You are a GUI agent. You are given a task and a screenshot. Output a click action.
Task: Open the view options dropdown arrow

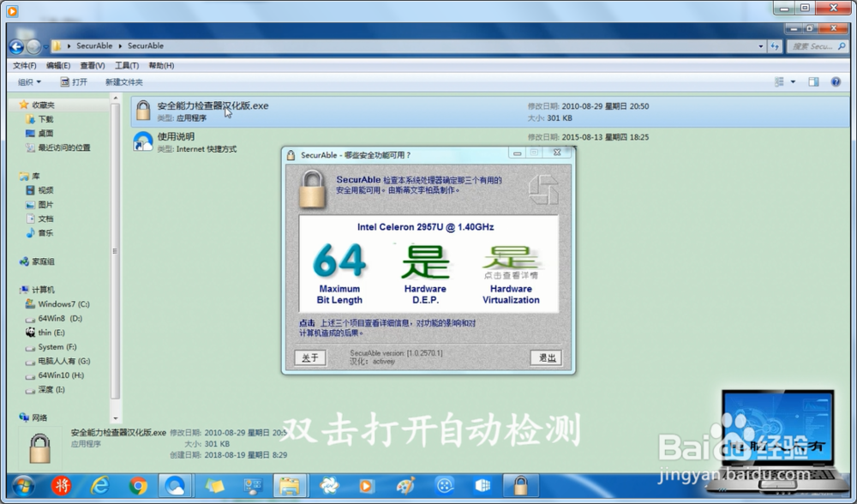tap(793, 82)
